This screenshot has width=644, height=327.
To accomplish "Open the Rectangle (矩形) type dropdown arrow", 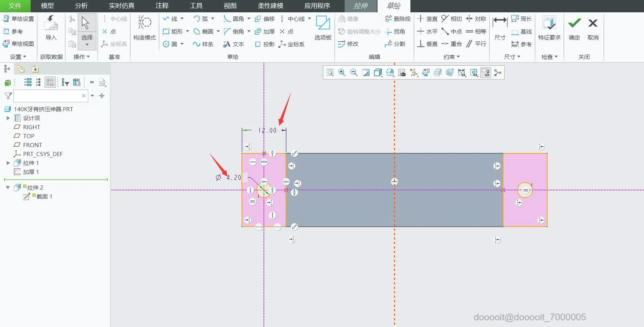I will (x=188, y=31).
